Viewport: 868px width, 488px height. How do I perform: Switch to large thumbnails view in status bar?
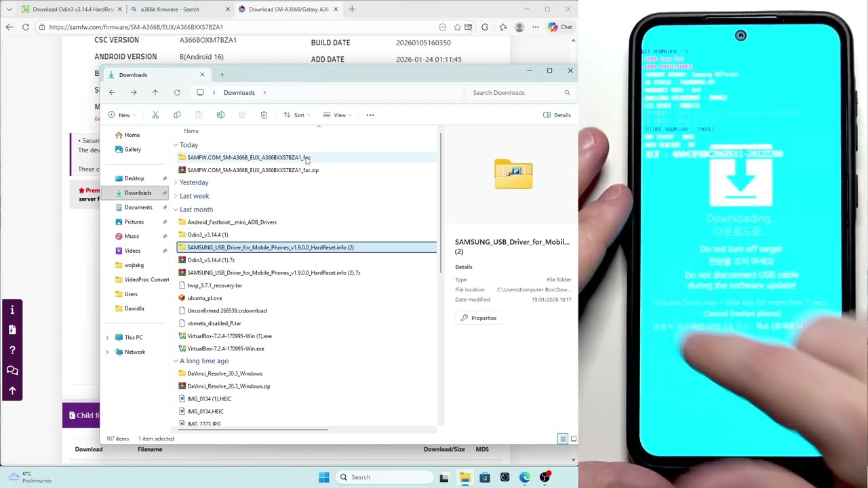pos(574,439)
